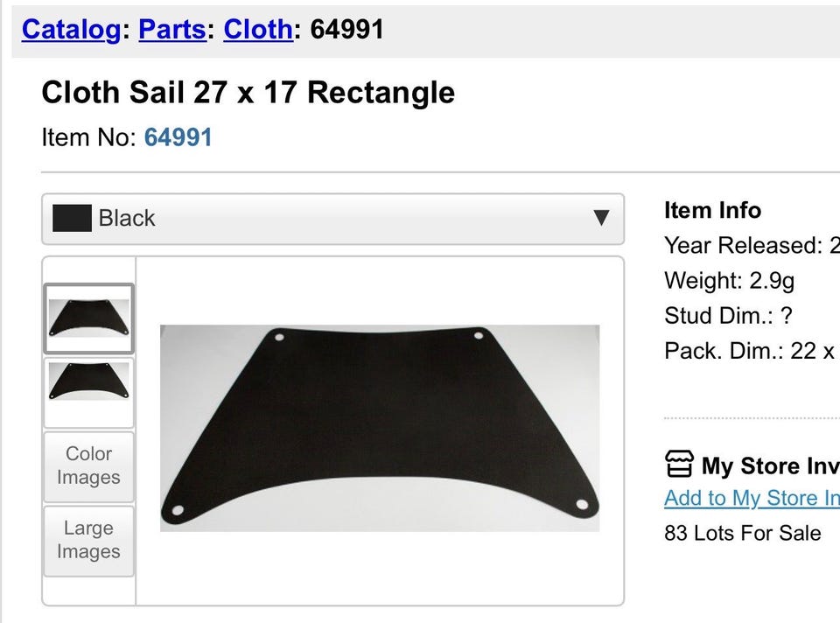Image resolution: width=840 pixels, height=623 pixels.
Task: Click the My Store Inventory heading text
Action: click(770, 465)
